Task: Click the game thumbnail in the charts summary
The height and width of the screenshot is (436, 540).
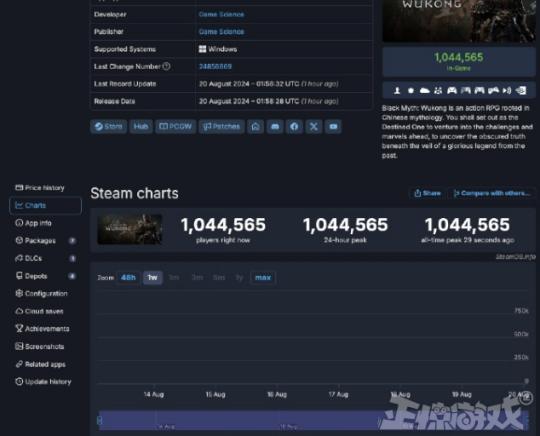Action: [129, 229]
